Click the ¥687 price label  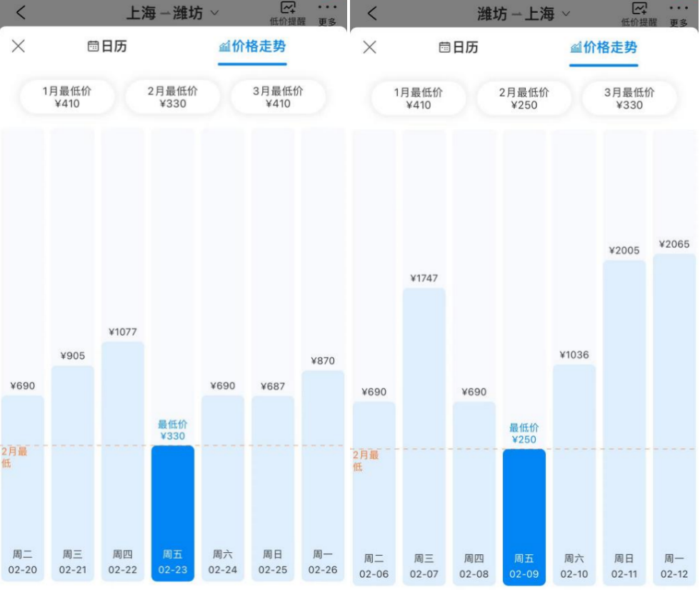(273, 386)
